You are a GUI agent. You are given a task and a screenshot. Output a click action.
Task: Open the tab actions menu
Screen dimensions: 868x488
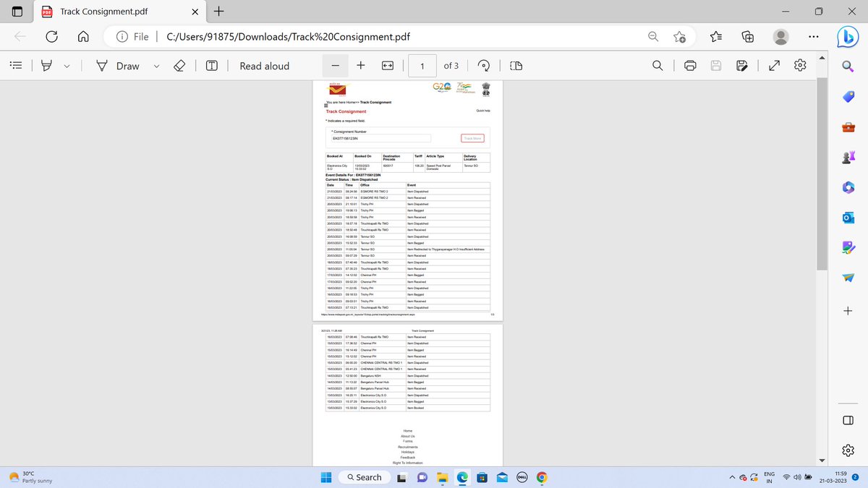coord(17,12)
